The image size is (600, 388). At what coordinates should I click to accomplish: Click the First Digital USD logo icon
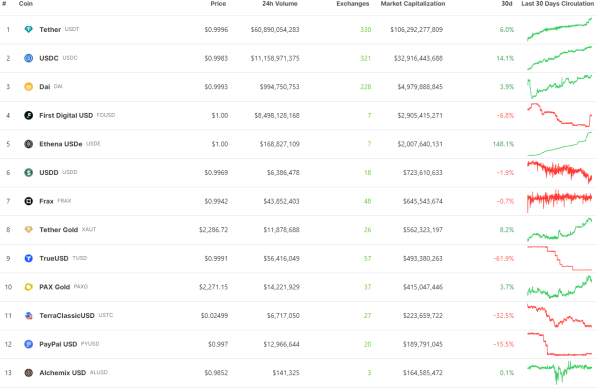tap(28, 115)
